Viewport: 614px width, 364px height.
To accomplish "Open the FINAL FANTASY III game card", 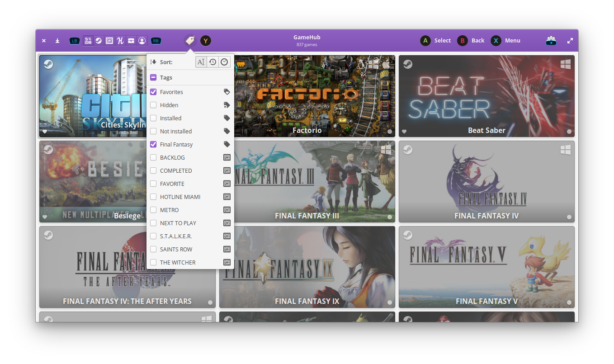I will coord(307,181).
